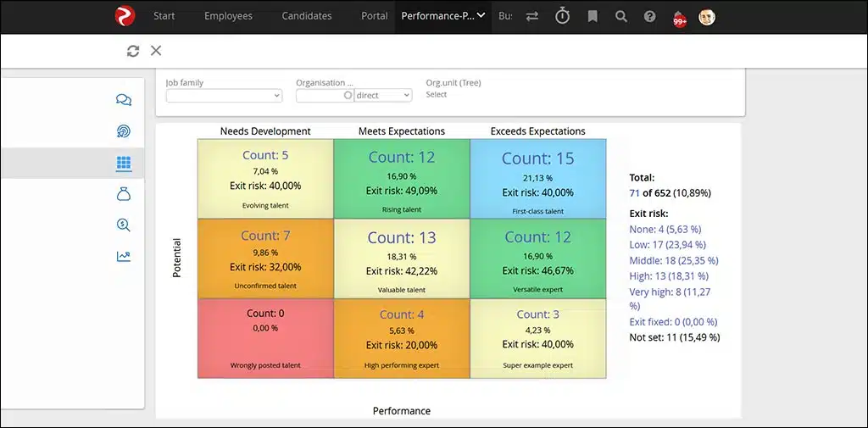Image resolution: width=868 pixels, height=428 pixels.
Task: Click the money bag sidebar icon
Action: coord(124,194)
